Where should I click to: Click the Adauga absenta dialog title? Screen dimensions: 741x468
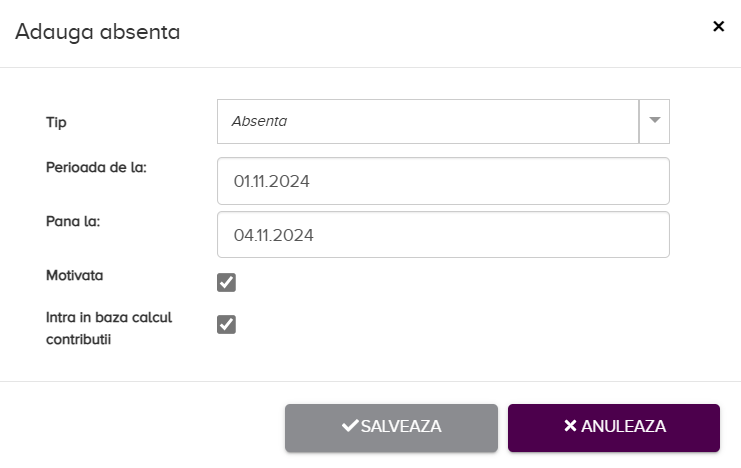(x=97, y=32)
